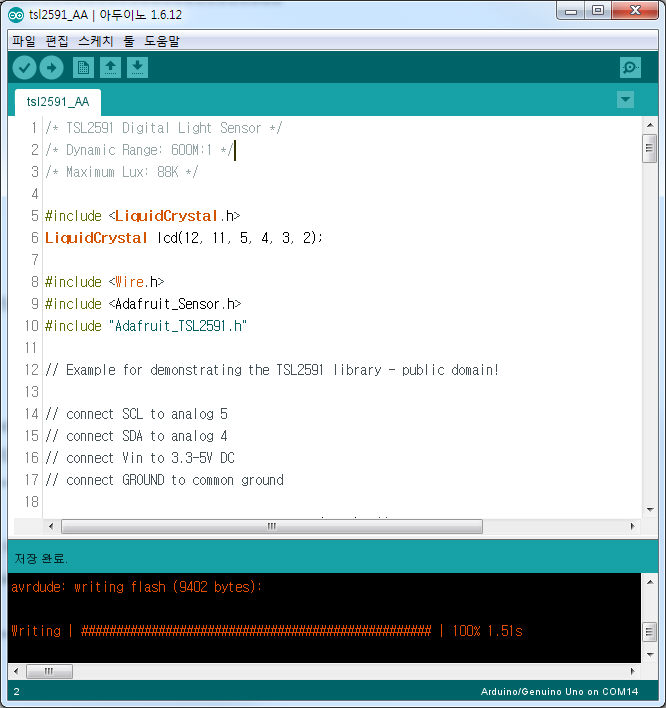Close the Arduino window

point(635,11)
